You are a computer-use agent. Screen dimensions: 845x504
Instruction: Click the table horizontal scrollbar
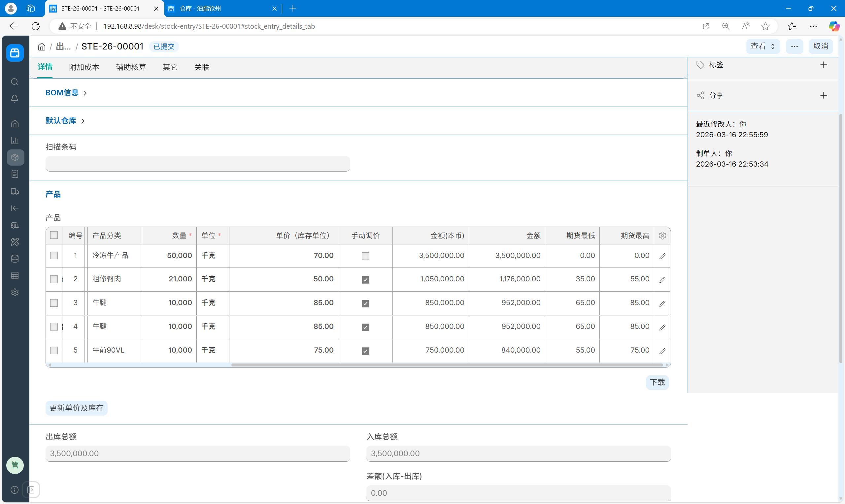click(x=447, y=365)
